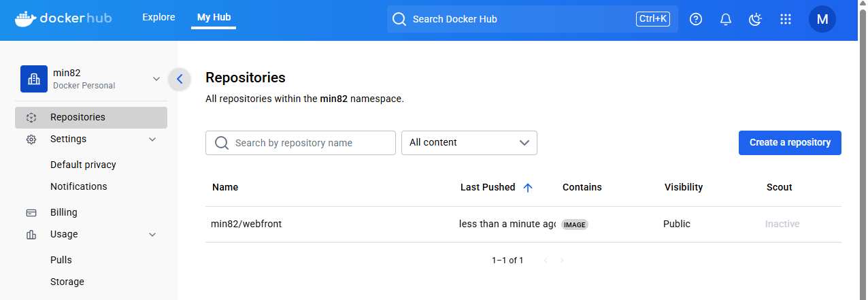The height and width of the screenshot is (300, 868).
Task: Open Notifications settings in sidebar
Action: (x=79, y=186)
